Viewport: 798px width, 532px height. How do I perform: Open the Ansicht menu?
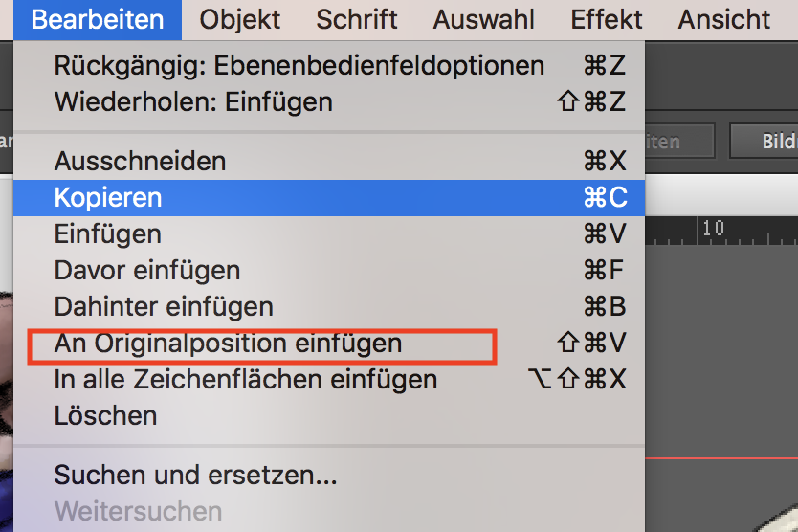pyautogui.click(x=723, y=20)
